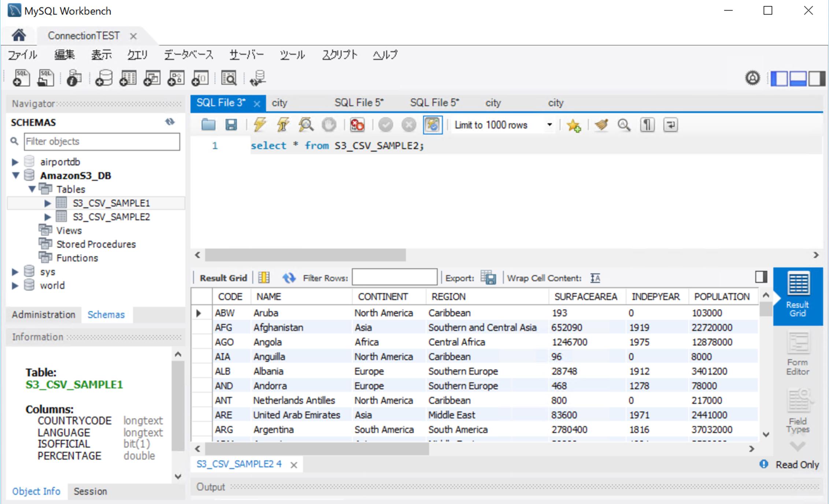This screenshot has height=504, width=829.
Task: Close the S3_CSV_SAMPLE2 4 result tab
Action: tap(293, 465)
